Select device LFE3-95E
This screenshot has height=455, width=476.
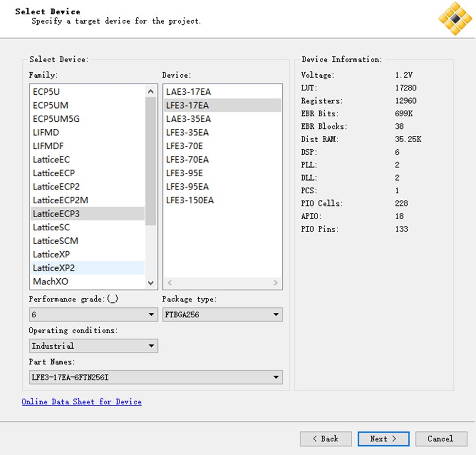222,173
